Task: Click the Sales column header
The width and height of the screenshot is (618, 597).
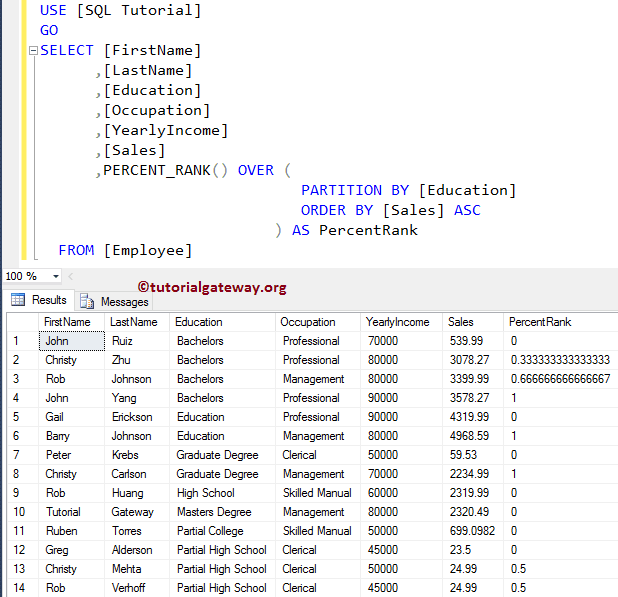Action: tap(473, 322)
